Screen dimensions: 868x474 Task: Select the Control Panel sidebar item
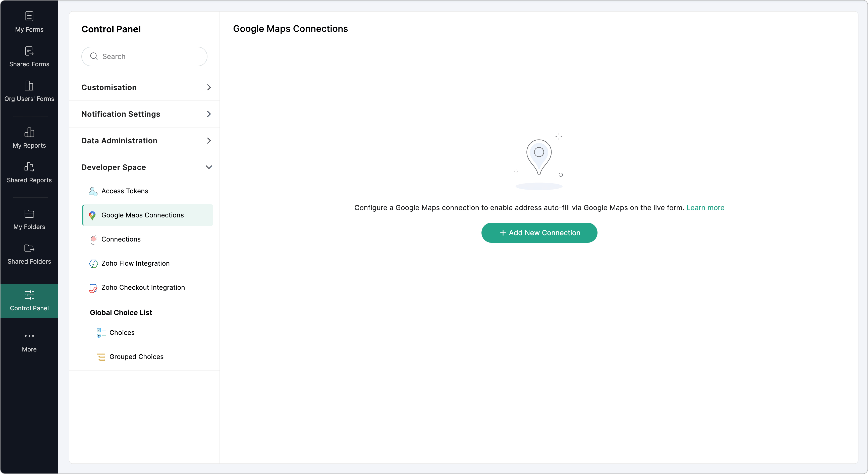[x=29, y=301]
